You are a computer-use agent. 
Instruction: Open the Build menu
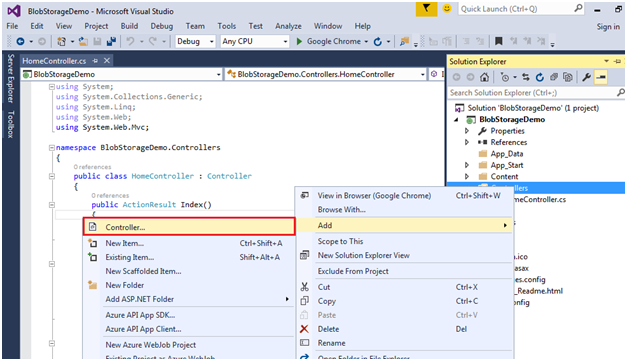point(129,26)
